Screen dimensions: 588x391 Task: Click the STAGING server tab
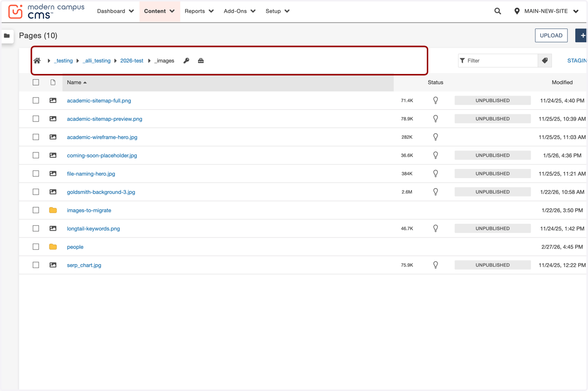[577, 61]
